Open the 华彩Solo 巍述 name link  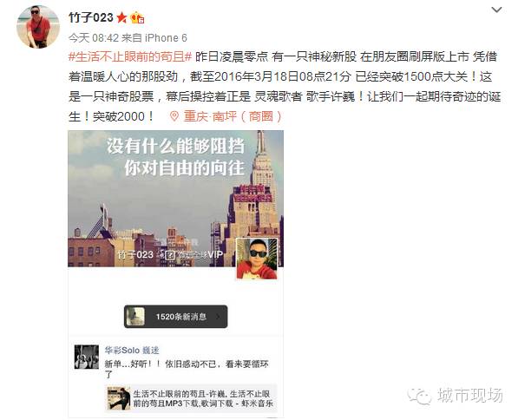tap(132, 350)
